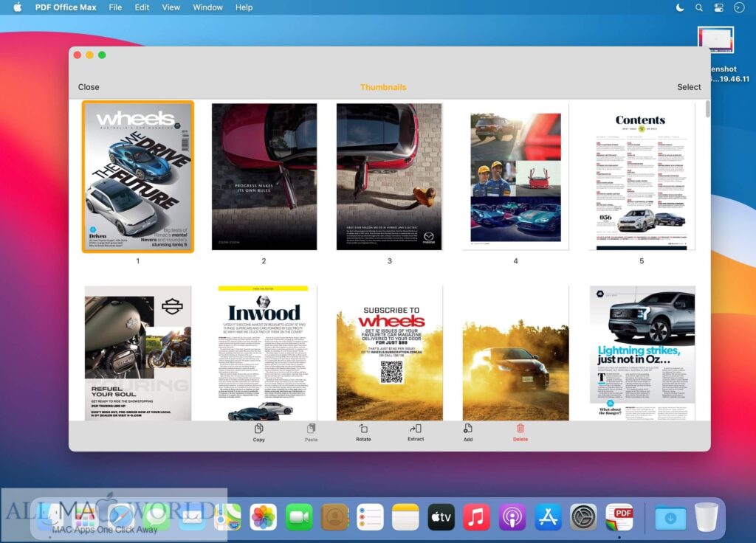Select the Subscribe to Wheels page thumbnail
This screenshot has width=756, height=543.
(389, 353)
